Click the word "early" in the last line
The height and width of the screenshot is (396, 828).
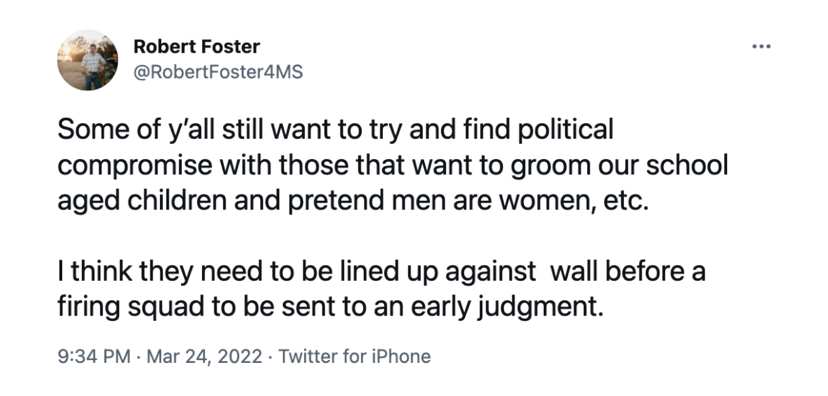(441, 310)
